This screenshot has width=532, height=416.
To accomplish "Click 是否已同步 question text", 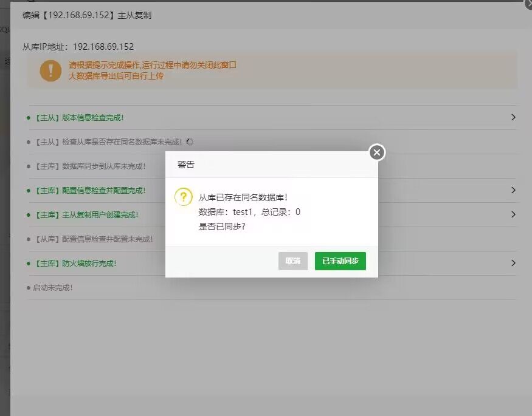I will (x=222, y=227).
